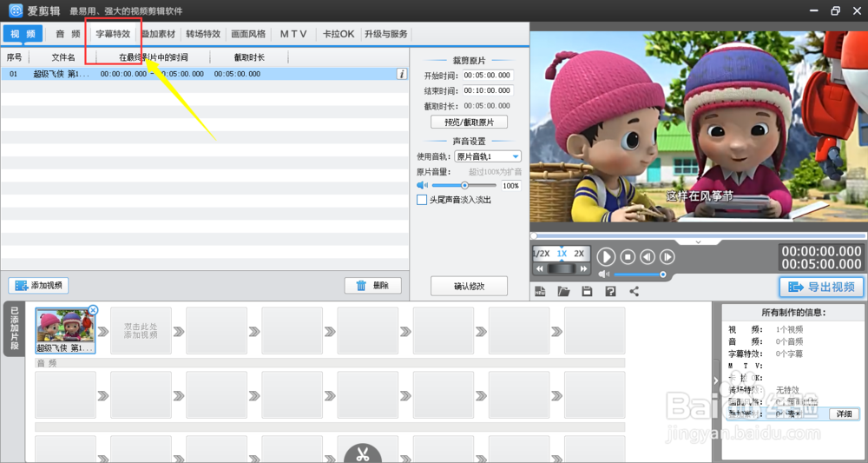
Task: Save the project with the floppy icon
Action: [587, 291]
